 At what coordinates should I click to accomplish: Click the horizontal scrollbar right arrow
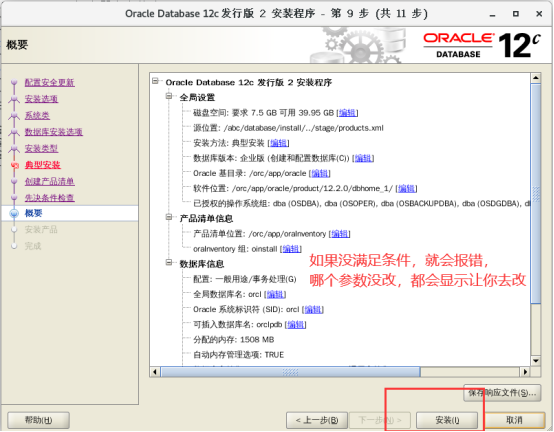tap(525, 372)
